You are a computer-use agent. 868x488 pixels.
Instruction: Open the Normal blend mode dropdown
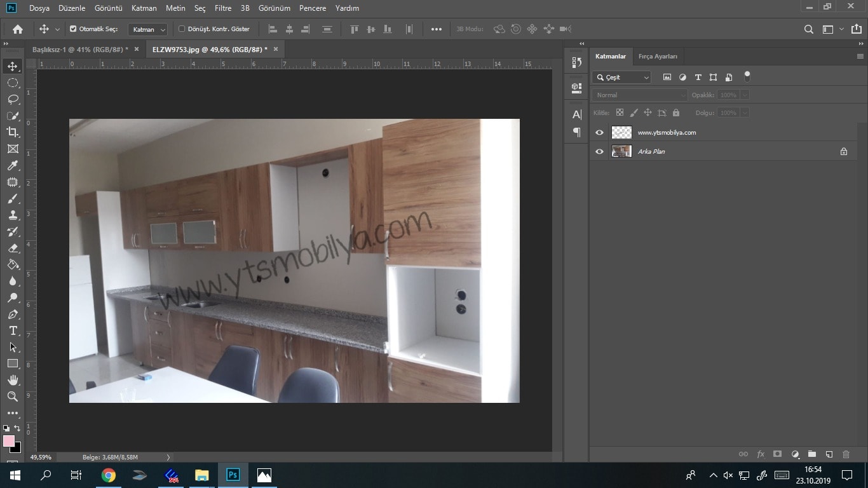click(639, 95)
